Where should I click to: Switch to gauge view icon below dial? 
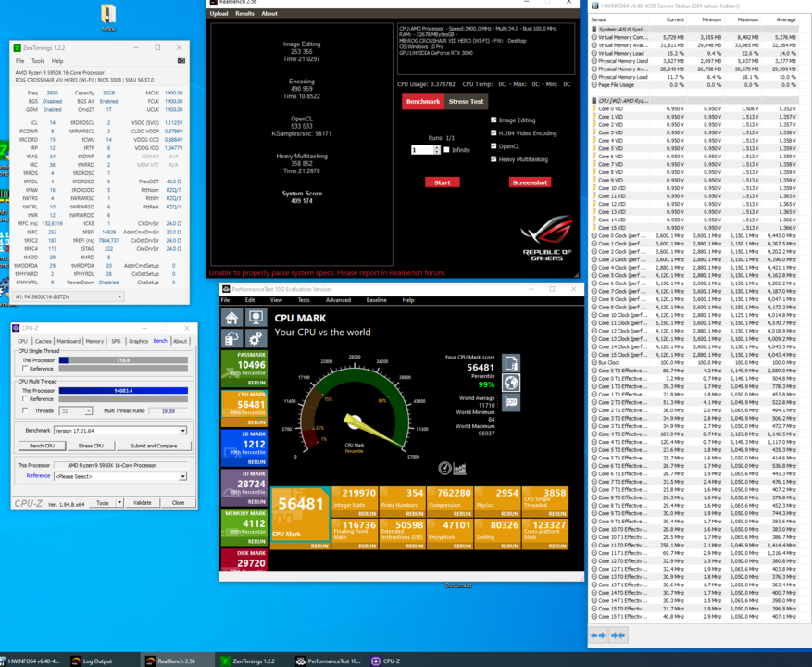444,469
